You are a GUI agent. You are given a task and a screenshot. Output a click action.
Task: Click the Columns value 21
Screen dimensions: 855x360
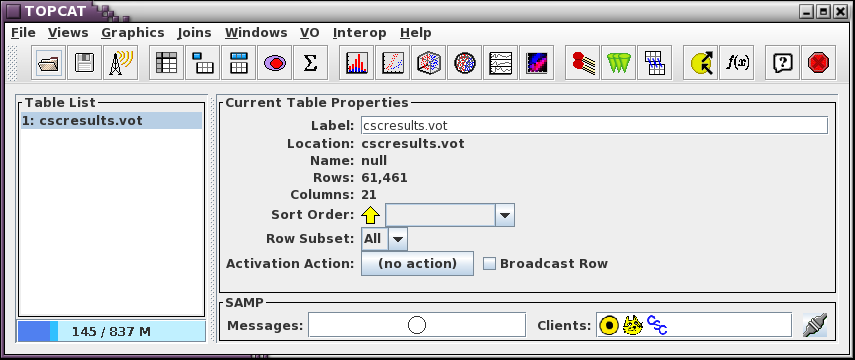pyautogui.click(x=369, y=195)
